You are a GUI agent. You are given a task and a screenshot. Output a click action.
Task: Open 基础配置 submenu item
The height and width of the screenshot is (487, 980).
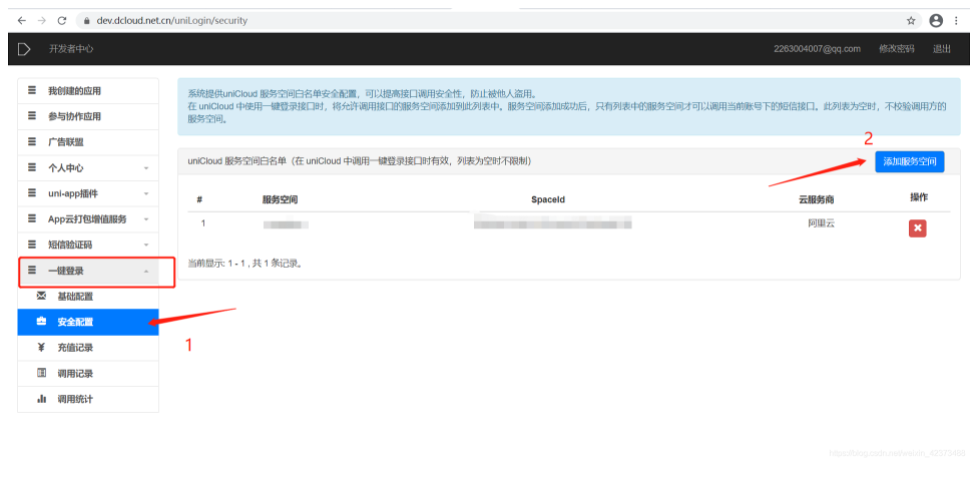point(89,297)
